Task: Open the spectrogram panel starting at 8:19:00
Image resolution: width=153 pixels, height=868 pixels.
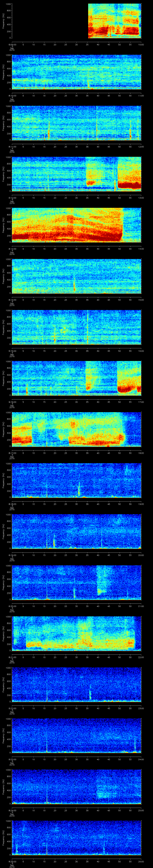Action: [x=77, y=531]
